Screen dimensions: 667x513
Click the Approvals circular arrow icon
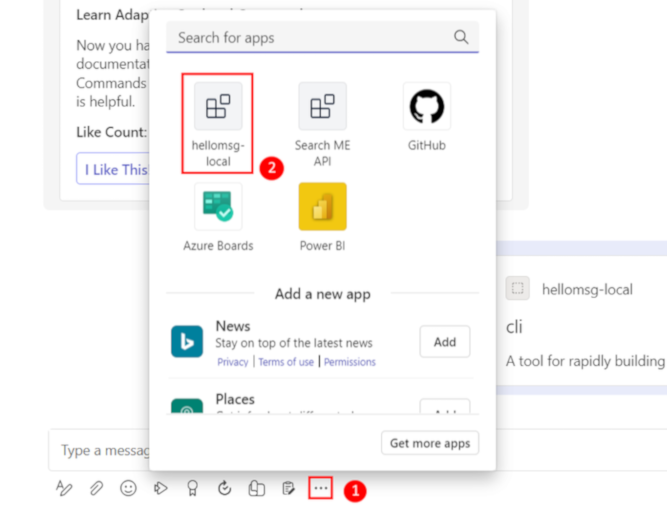pyautogui.click(x=224, y=488)
